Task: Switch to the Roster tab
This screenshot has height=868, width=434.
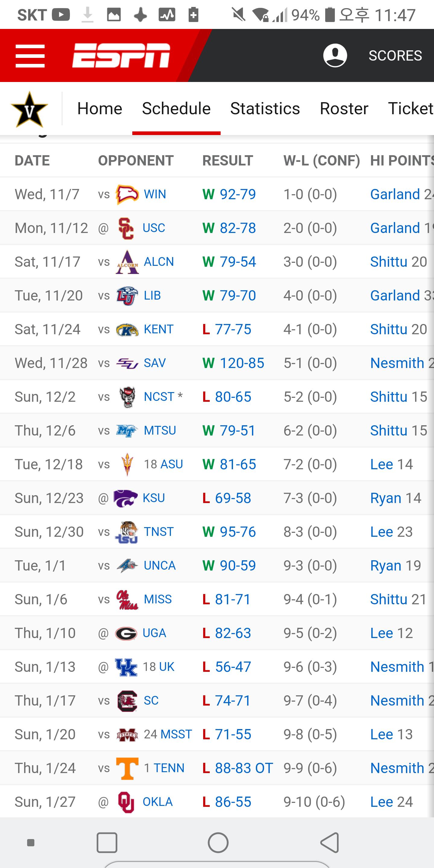Action: (x=344, y=108)
